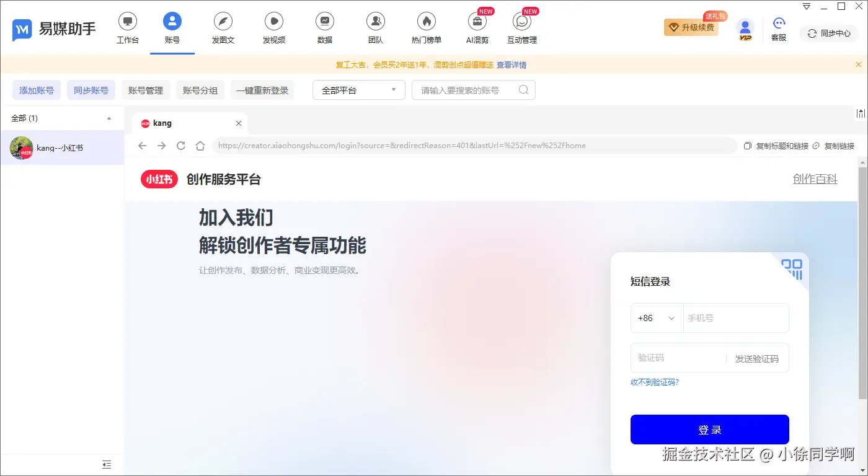Select the 发图文 publish article icon
Viewport: 868px width, 476px height.
(223, 26)
